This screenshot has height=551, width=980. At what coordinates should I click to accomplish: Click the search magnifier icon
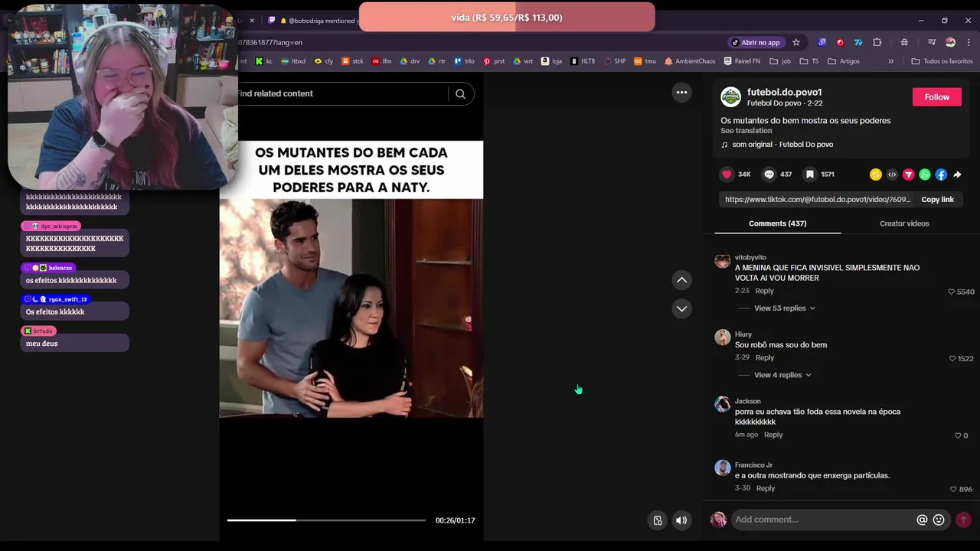[x=460, y=93]
